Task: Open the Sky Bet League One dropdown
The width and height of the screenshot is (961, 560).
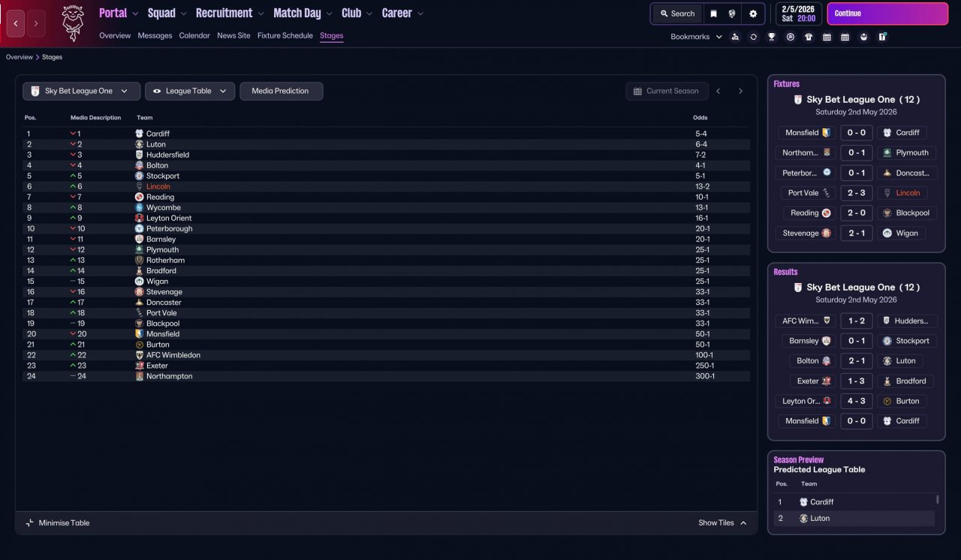Action: click(x=81, y=91)
